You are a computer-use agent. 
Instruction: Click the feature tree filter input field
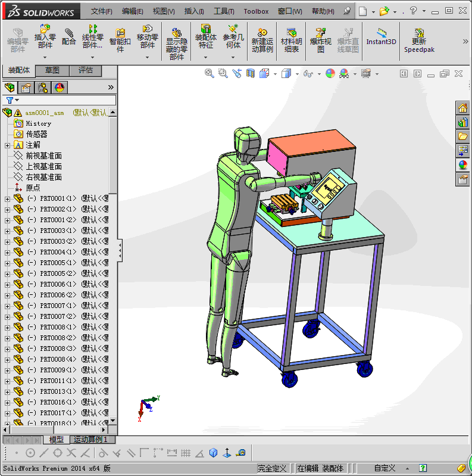(x=59, y=100)
